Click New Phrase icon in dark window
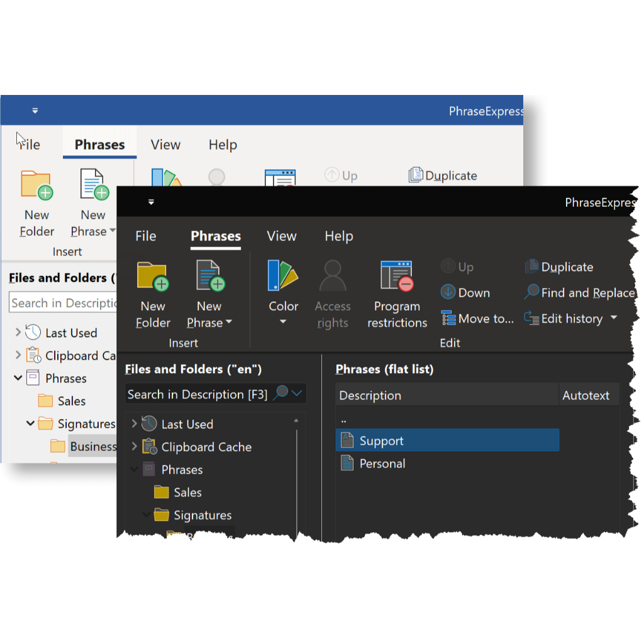This screenshot has width=644, height=644. tap(210, 275)
